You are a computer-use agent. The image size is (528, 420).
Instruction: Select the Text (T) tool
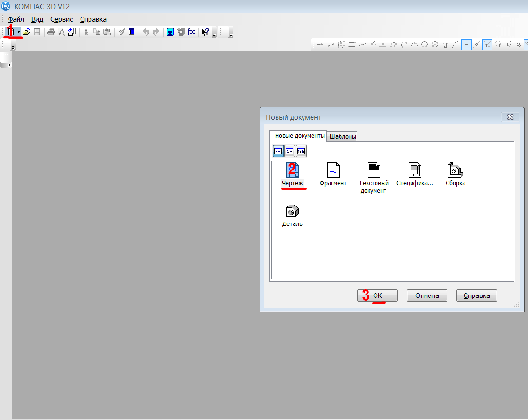[x=446, y=45]
